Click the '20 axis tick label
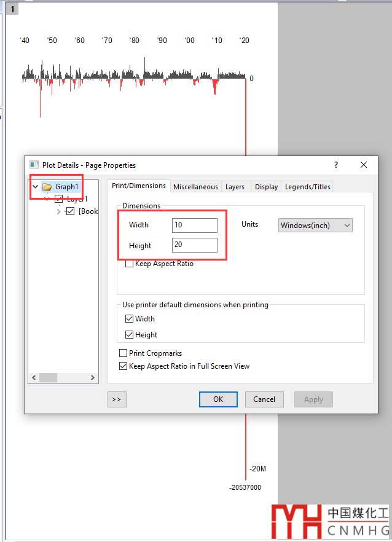392x542 pixels. point(245,41)
